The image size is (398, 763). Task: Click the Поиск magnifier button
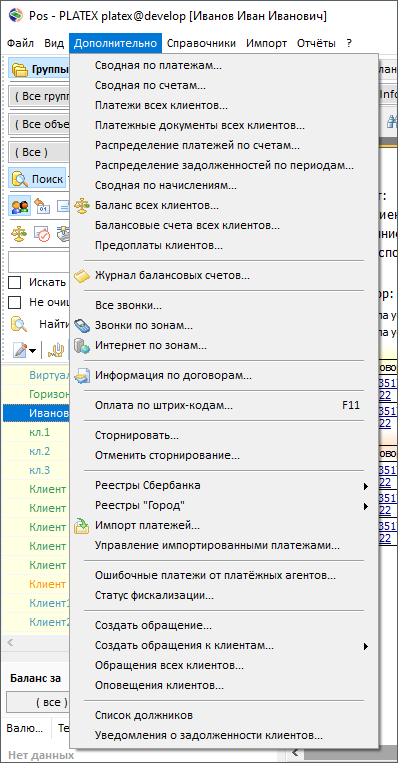coord(38,179)
